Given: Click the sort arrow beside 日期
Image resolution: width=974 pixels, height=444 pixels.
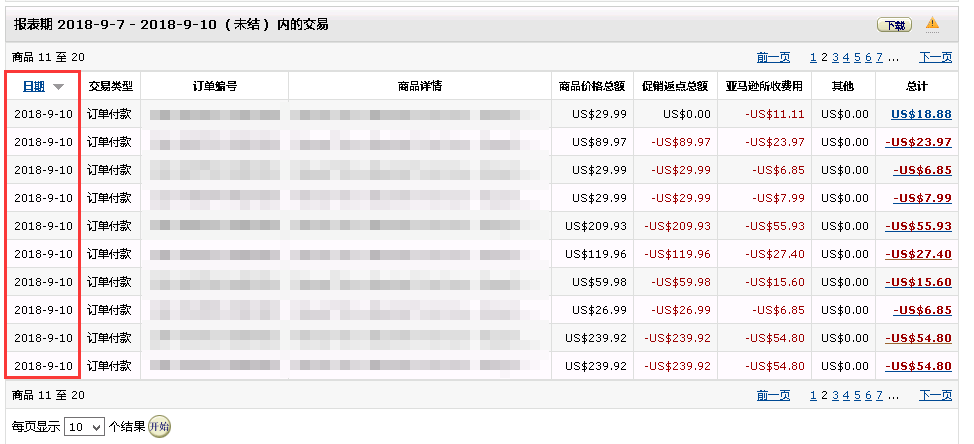Looking at the screenshot, I should [x=58, y=86].
